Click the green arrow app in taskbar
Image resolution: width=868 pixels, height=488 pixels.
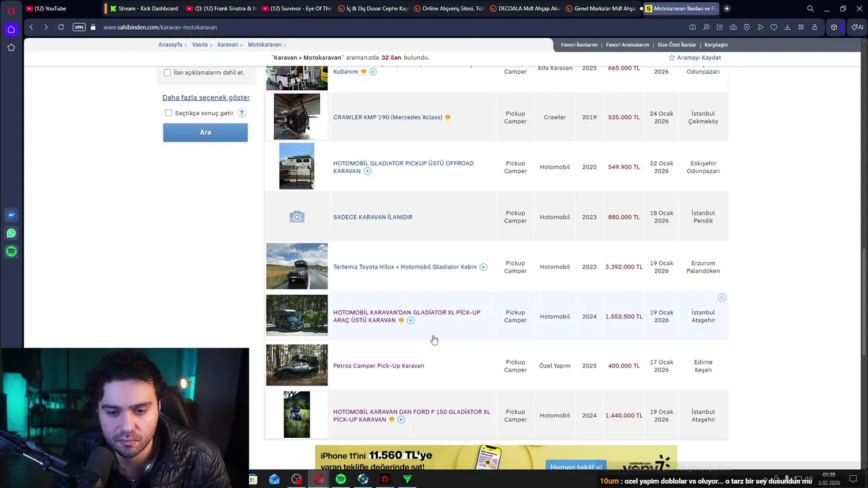point(407,479)
